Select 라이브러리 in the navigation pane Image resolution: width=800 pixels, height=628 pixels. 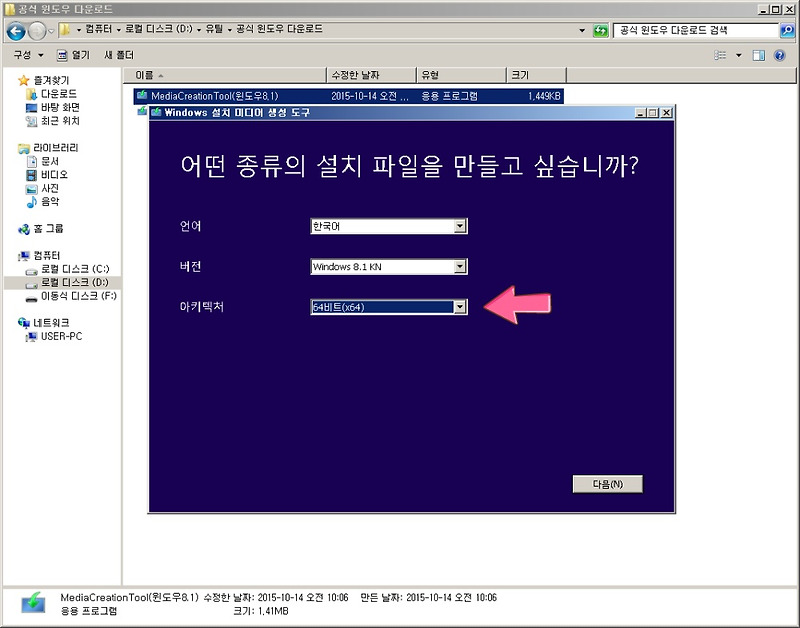[x=56, y=148]
